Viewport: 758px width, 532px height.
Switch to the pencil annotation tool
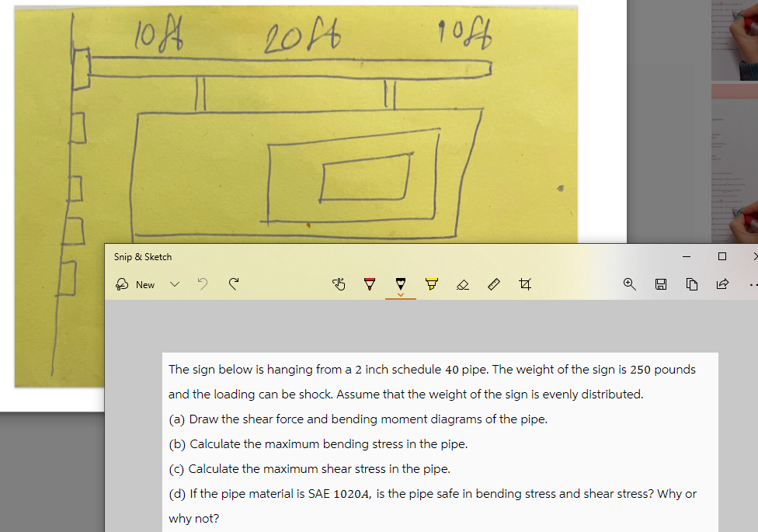(401, 283)
